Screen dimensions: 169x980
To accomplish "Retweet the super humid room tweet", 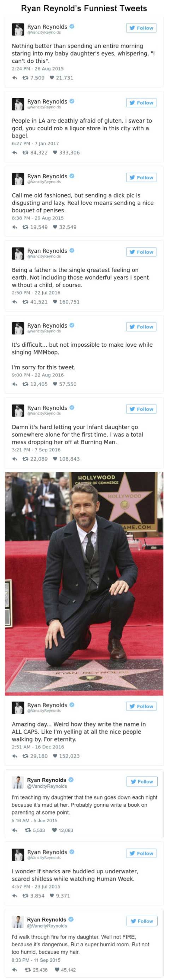I will coord(27,970).
